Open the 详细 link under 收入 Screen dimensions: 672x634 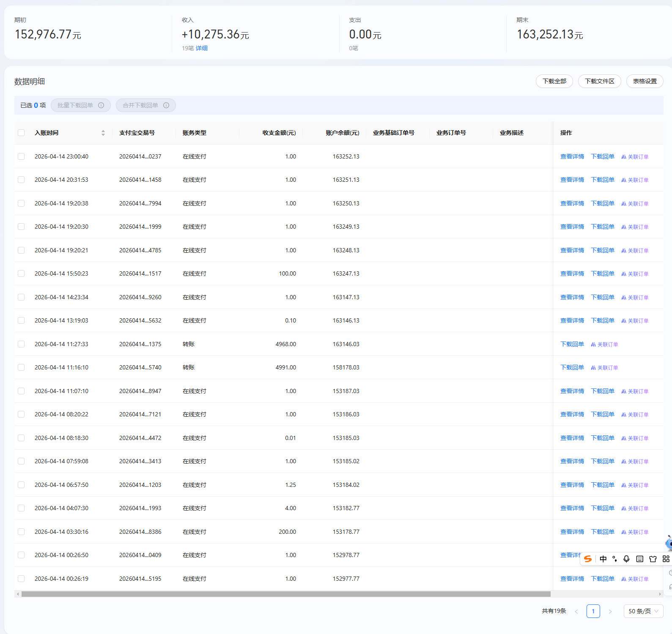click(202, 48)
